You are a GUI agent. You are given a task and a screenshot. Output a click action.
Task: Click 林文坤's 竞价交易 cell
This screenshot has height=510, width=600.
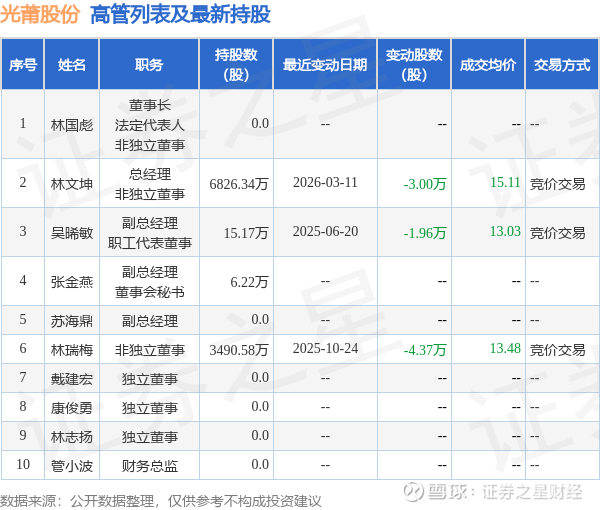(x=558, y=184)
